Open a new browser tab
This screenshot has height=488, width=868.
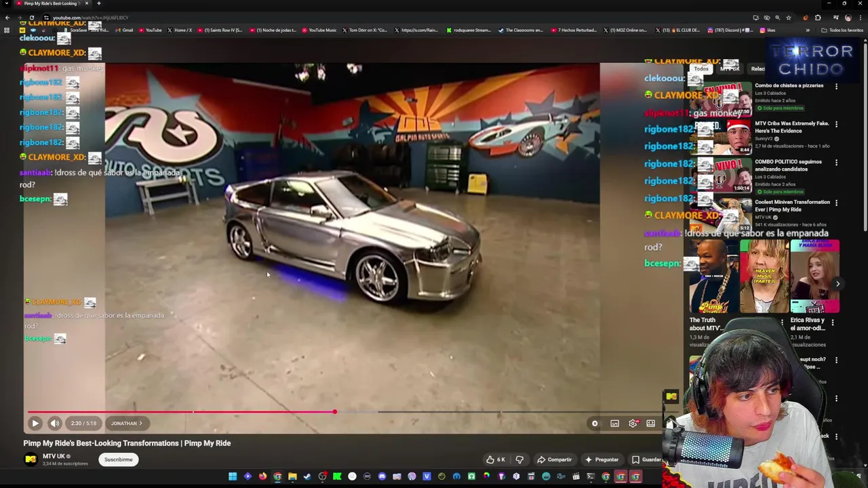pyautogui.click(x=98, y=3)
